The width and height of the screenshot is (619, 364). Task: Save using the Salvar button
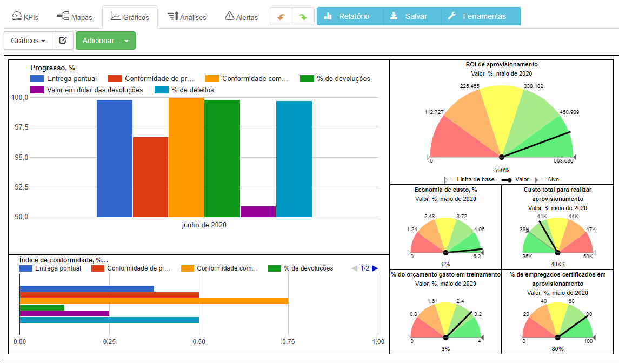pyautogui.click(x=412, y=16)
